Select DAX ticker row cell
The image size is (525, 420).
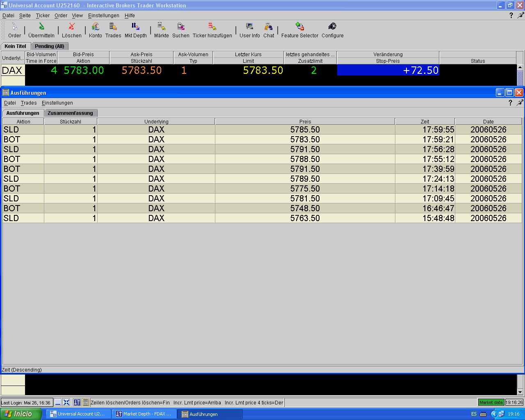point(13,71)
